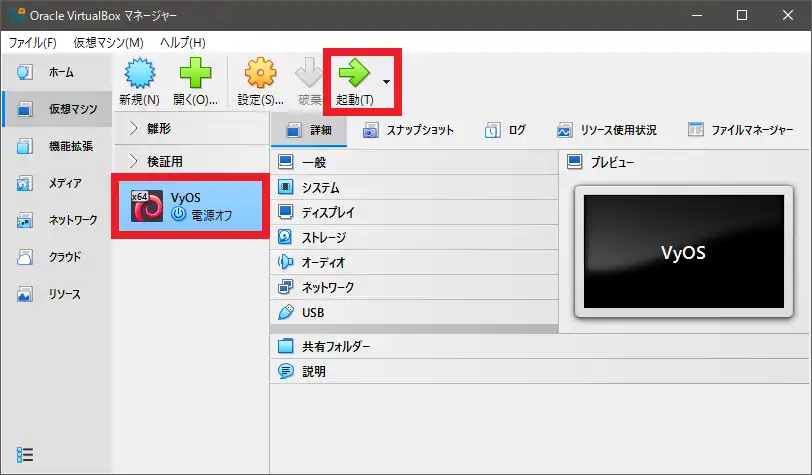This screenshot has height=475, width=812.
Task: Click the 新規(N) new VM toolbar icon
Action: [x=139, y=73]
